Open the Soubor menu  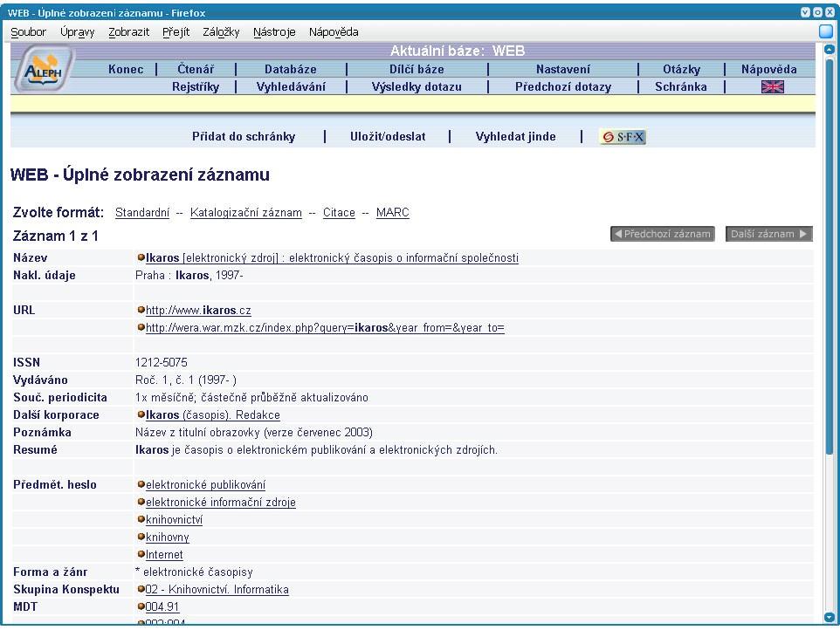[x=29, y=32]
